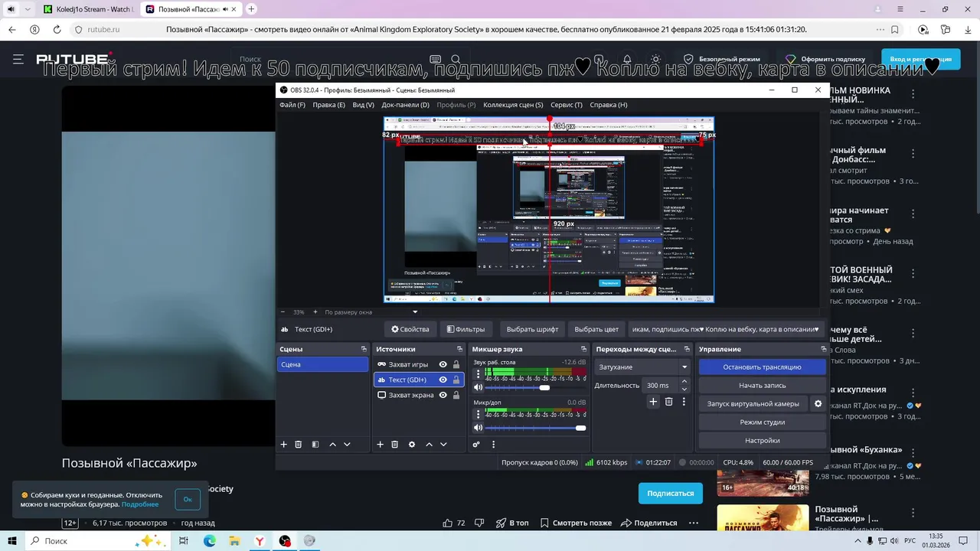Like the video with thumbs-up icon
980x551 pixels.
coord(448,523)
